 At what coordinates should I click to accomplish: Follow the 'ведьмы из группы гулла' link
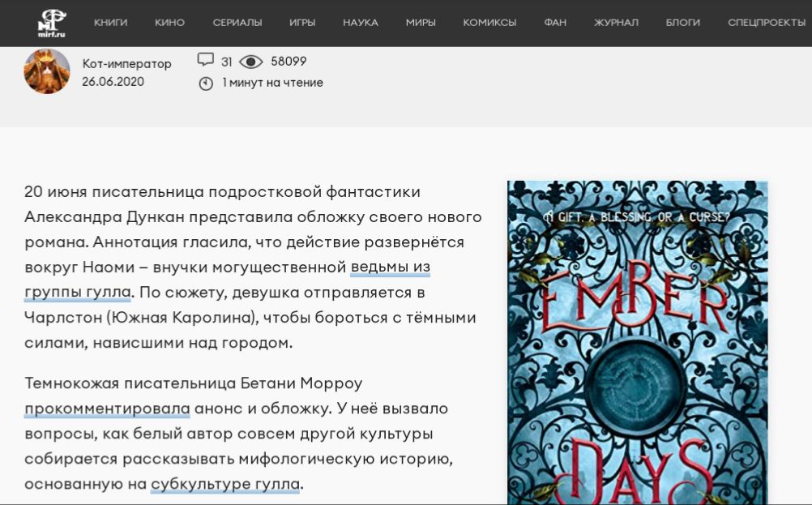[390, 267]
